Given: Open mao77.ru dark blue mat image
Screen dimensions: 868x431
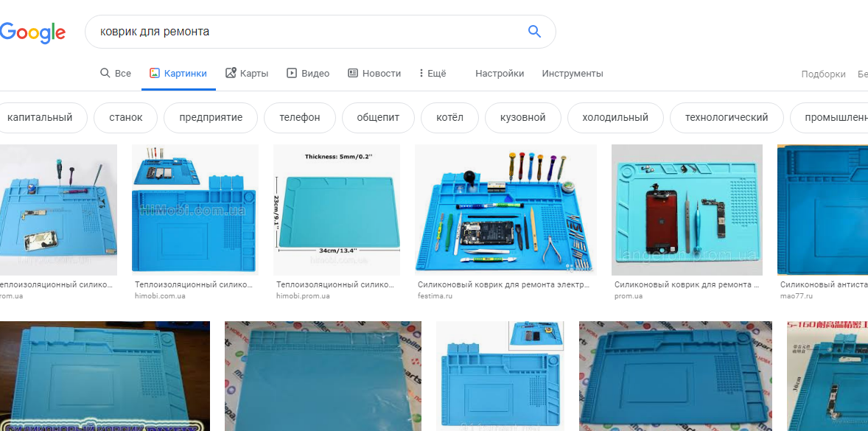Looking at the screenshot, I should 822,210.
